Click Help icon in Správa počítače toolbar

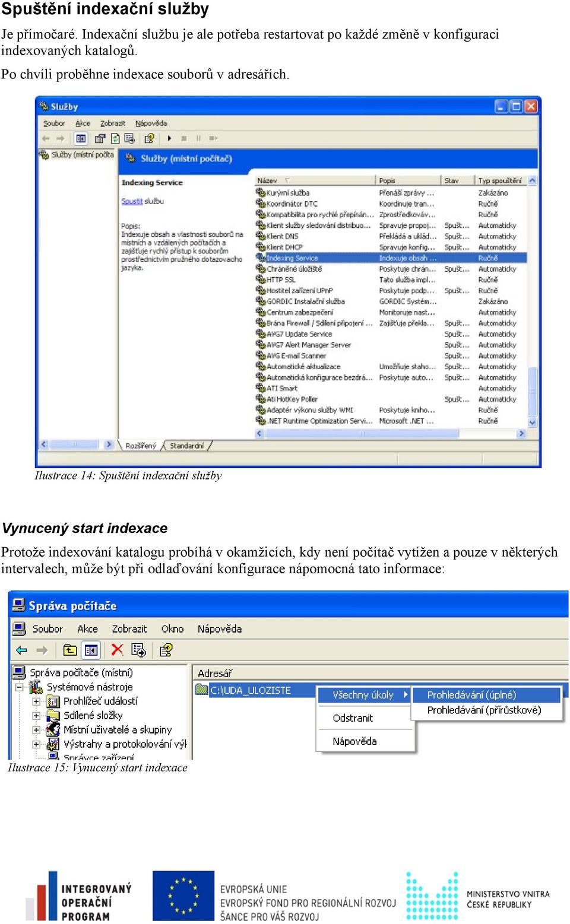click(166, 650)
